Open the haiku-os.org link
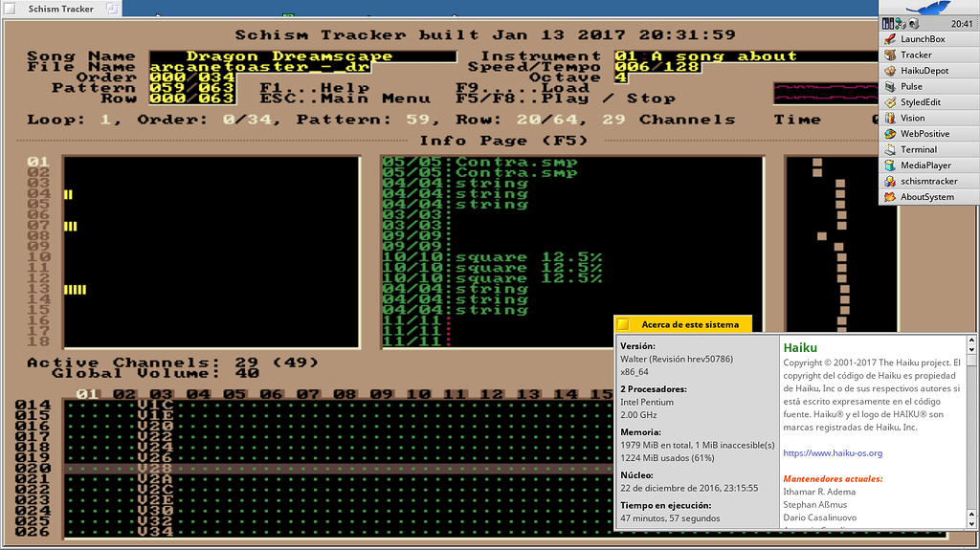980x550 pixels. (x=833, y=453)
